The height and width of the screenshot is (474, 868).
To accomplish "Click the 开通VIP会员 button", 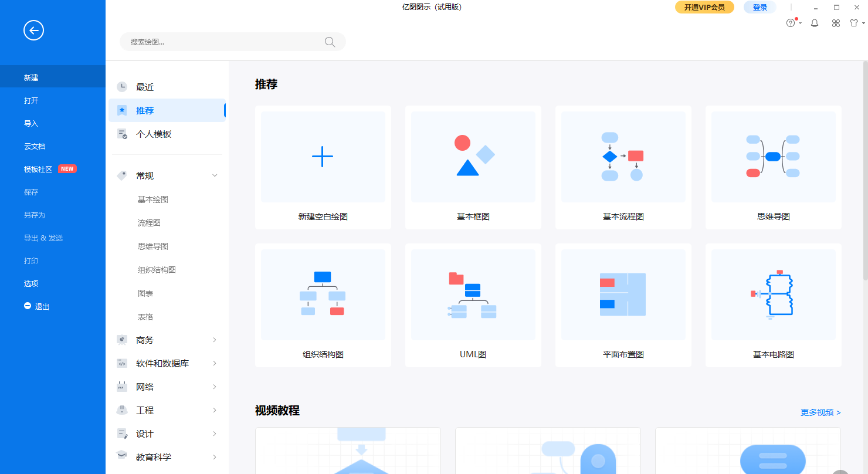I will [704, 7].
